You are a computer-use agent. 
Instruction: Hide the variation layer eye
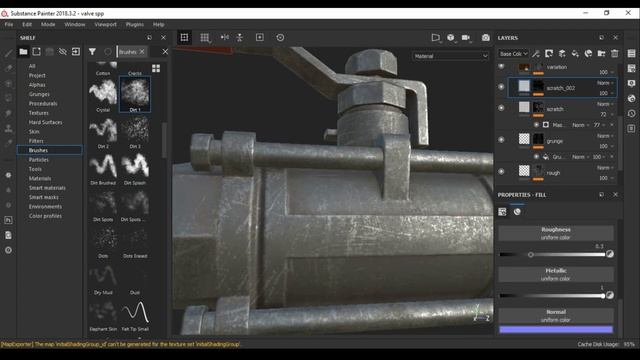(501, 67)
